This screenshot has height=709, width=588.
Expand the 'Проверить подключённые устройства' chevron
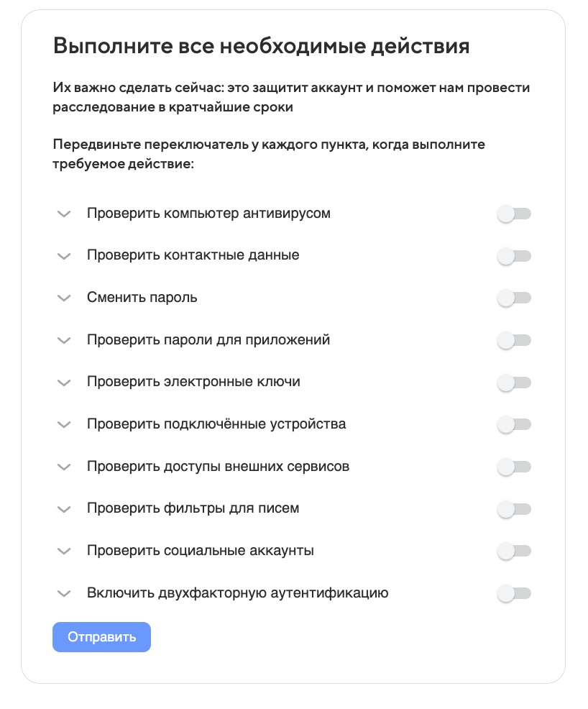click(x=64, y=425)
